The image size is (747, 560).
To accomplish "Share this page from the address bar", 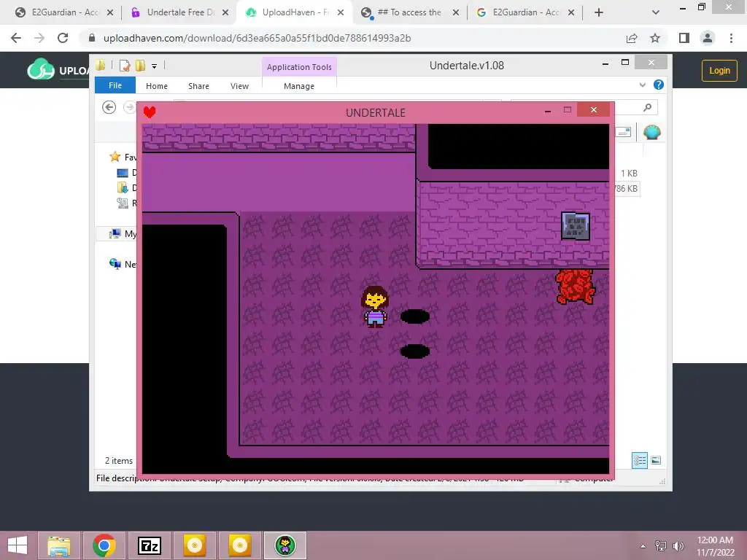I will (632, 38).
